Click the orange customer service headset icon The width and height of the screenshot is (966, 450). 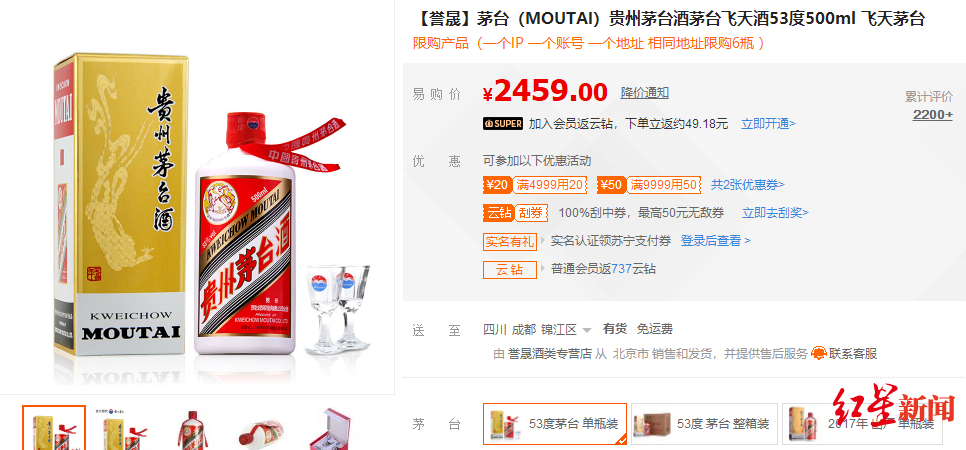(x=819, y=353)
